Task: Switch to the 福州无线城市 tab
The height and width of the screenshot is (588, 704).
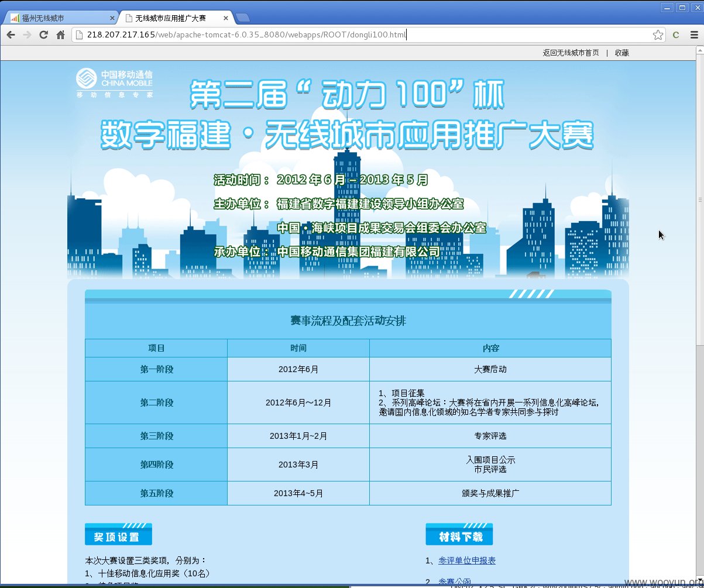Action: click(x=60, y=18)
